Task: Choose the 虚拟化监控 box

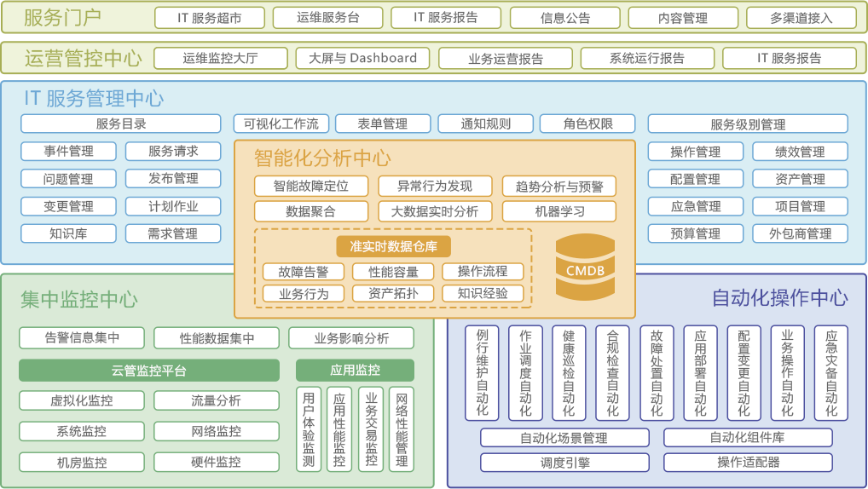Action: click(x=81, y=400)
